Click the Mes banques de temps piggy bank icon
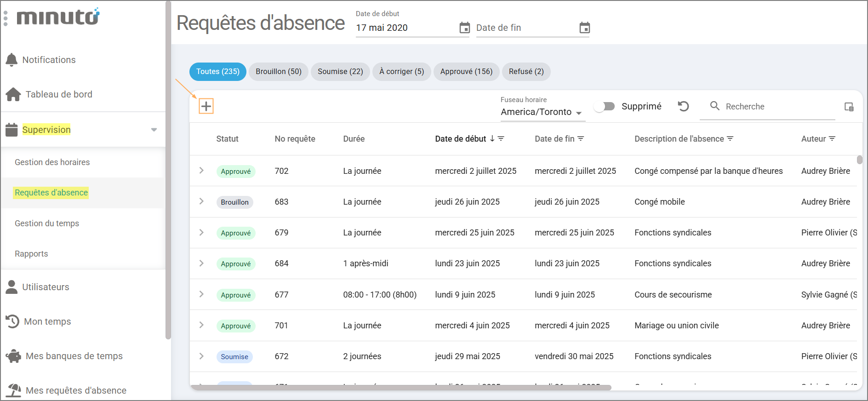This screenshot has width=868, height=401. pos(13,356)
